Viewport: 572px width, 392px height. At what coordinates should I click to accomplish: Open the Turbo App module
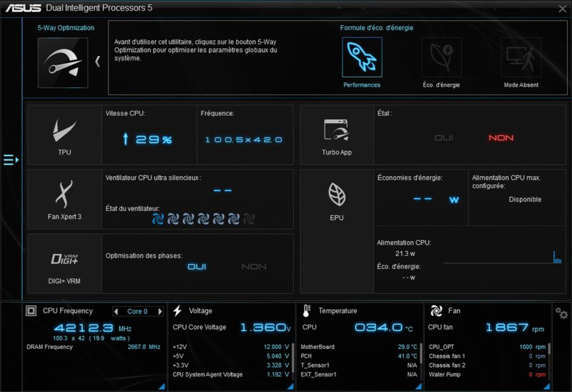[x=337, y=135]
